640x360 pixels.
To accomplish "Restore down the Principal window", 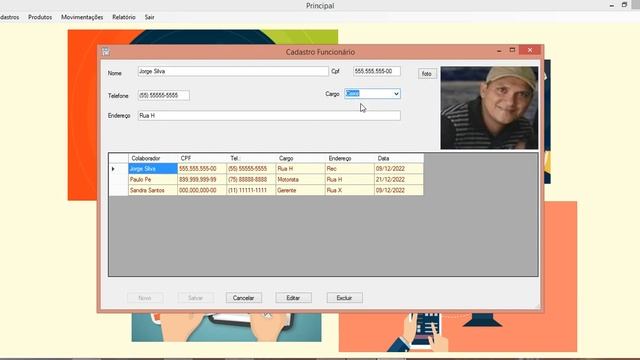I will (x=624, y=5).
